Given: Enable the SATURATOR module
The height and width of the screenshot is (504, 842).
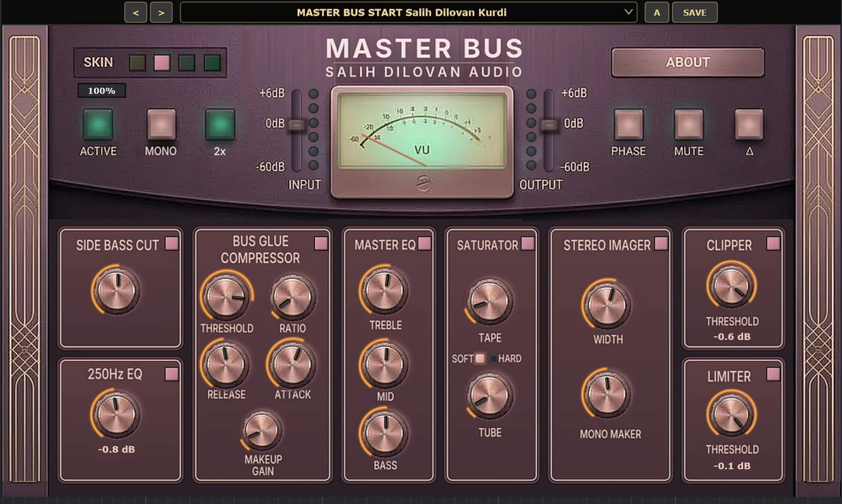Looking at the screenshot, I should (528, 243).
